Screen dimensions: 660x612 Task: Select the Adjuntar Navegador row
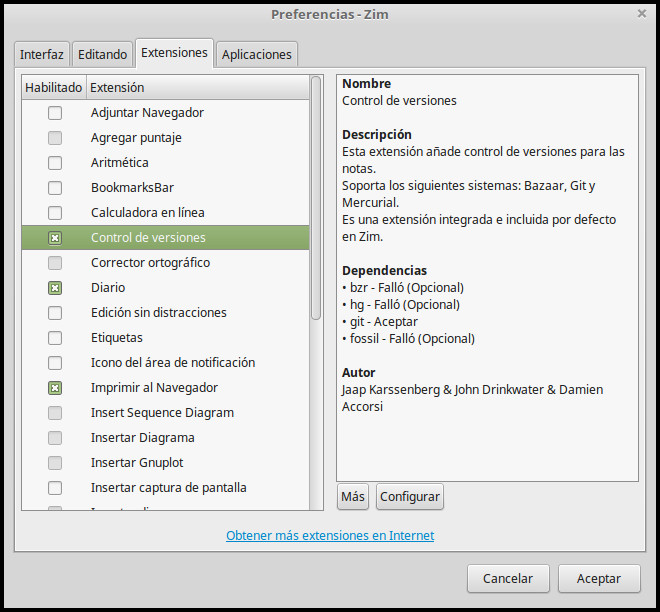pos(165,113)
